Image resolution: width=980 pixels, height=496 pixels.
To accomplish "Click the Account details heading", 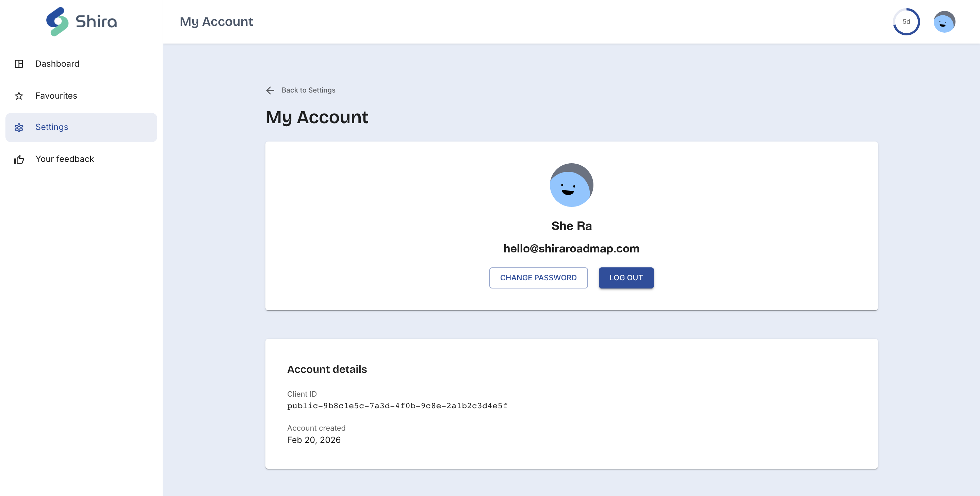I will [x=327, y=369].
